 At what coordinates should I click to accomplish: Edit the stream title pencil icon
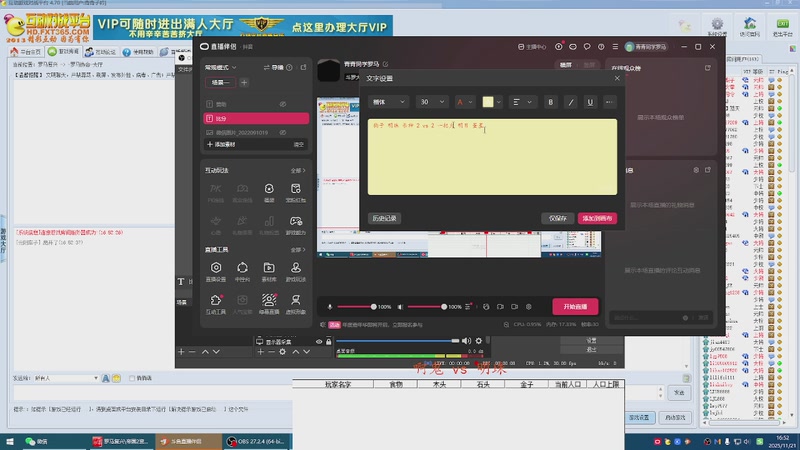[x=385, y=64]
